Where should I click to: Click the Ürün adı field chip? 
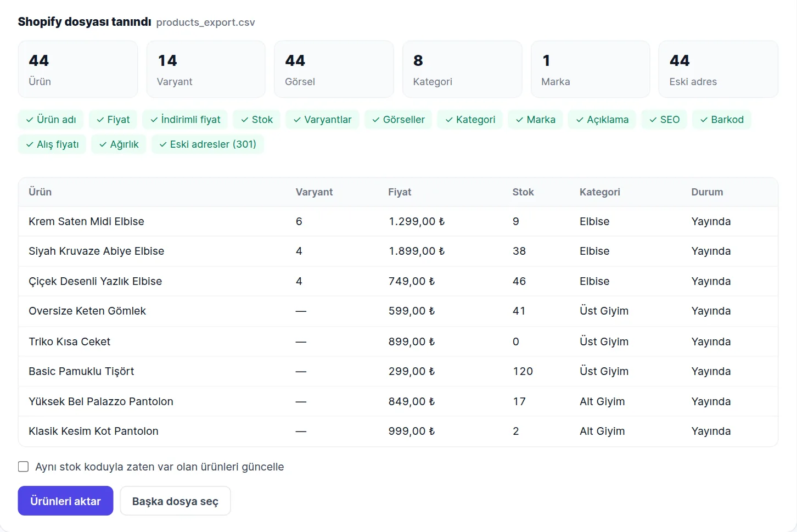point(51,120)
